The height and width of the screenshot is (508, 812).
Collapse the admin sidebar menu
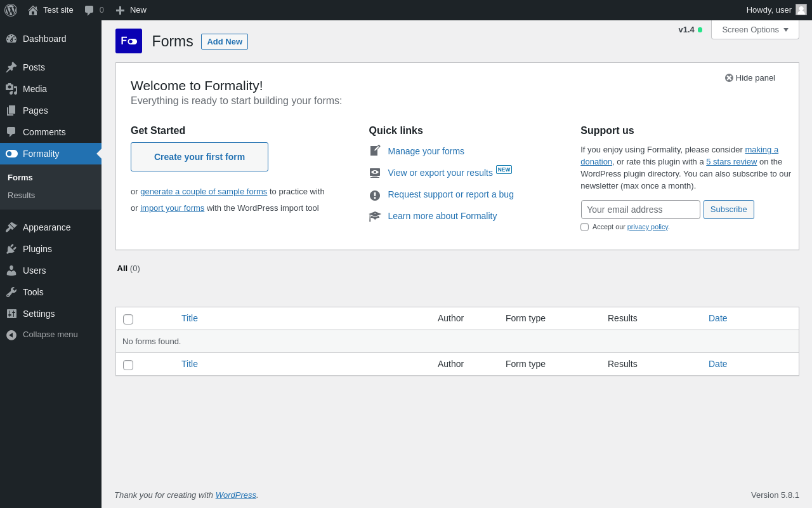pos(50,335)
